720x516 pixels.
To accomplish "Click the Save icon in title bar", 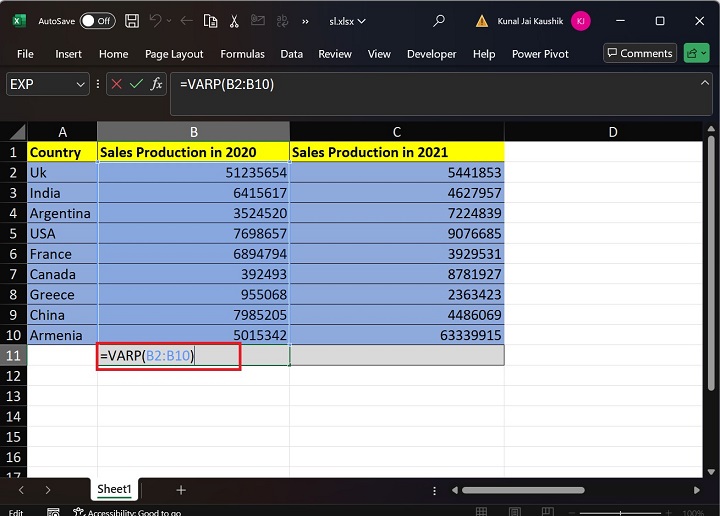I will (132, 21).
